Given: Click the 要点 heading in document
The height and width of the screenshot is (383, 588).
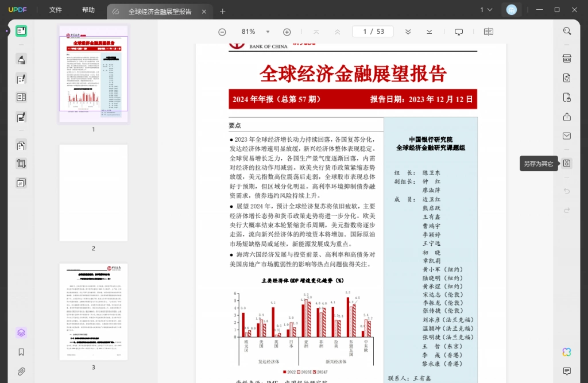Looking at the screenshot, I should (x=235, y=126).
